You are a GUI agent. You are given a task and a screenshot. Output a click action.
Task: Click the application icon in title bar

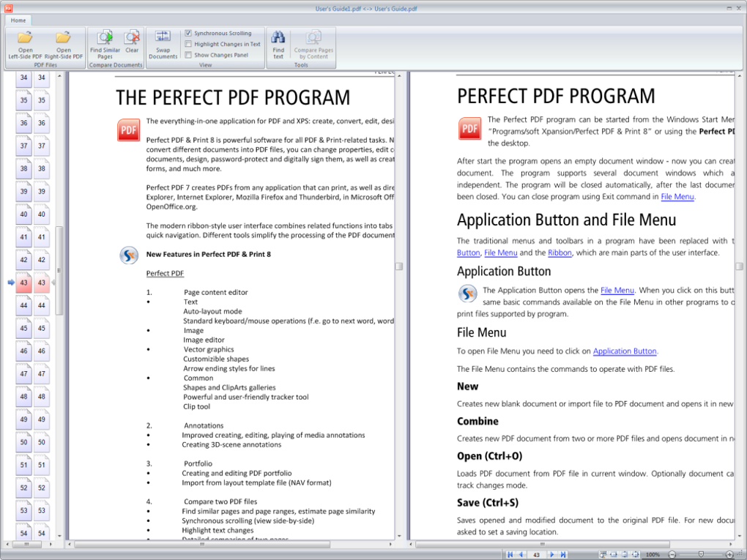click(x=8, y=8)
